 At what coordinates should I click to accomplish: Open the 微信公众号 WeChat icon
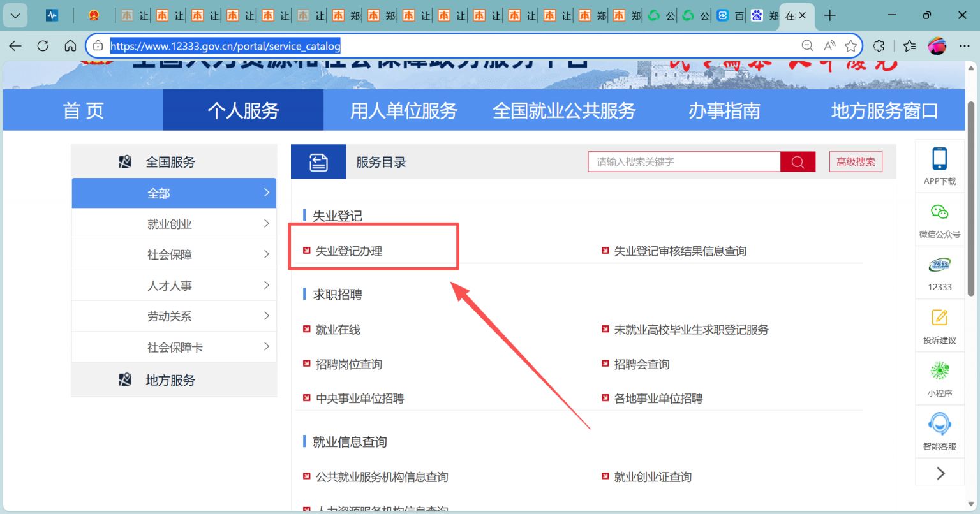939,212
